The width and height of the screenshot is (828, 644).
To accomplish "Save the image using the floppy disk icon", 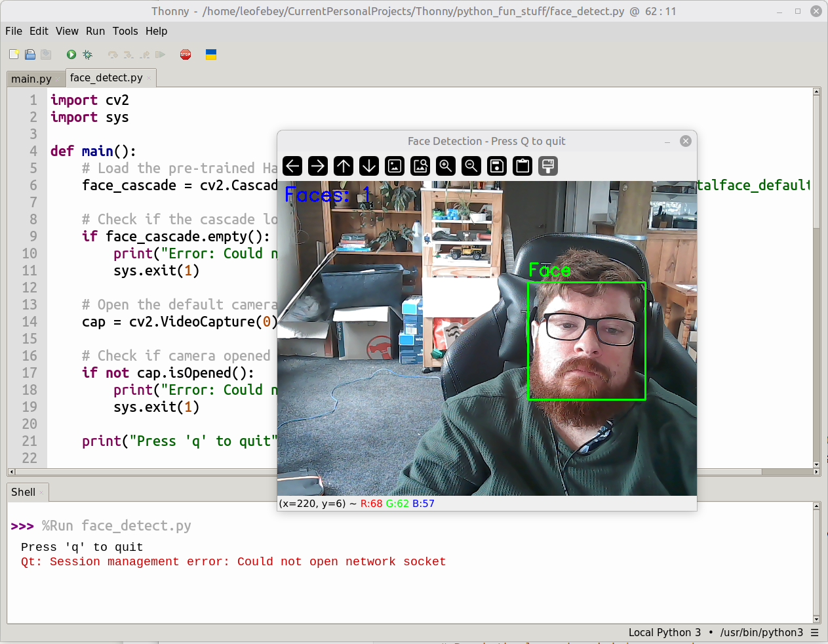I will pyautogui.click(x=497, y=166).
